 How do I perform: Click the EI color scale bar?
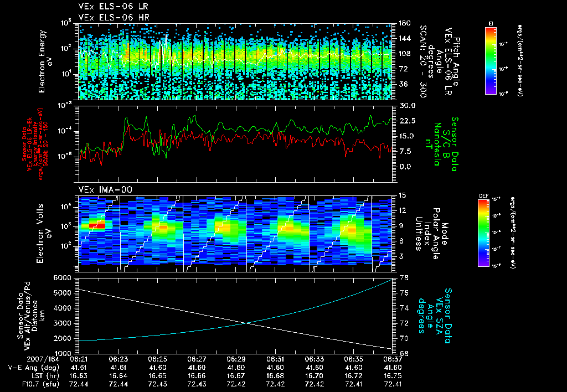tap(491, 60)
